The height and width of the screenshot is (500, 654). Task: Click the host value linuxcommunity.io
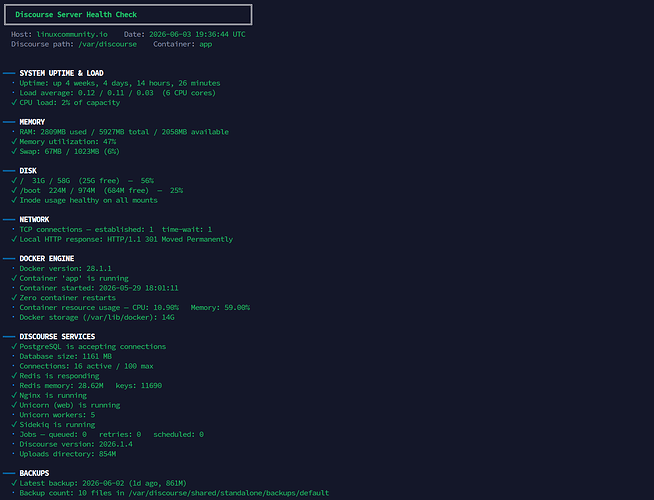[72, 34]
